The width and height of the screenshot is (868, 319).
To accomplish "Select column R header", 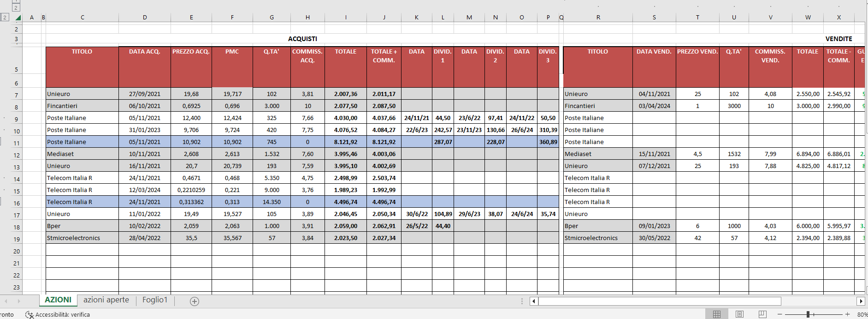I will click(x=598, y=18).
